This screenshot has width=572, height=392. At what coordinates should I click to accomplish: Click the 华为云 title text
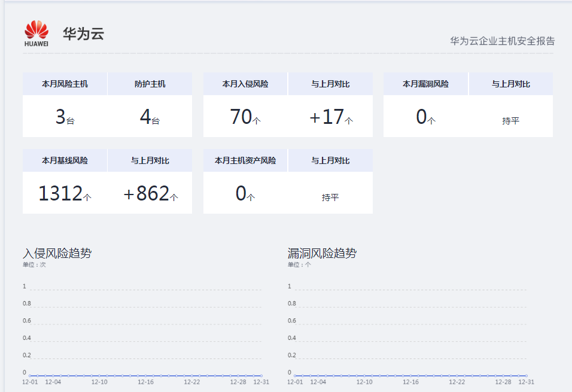pos(83,34)
